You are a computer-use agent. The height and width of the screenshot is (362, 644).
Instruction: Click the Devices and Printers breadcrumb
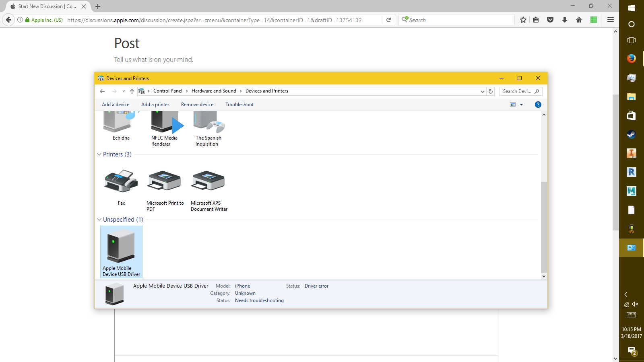(x=267, y=91)
